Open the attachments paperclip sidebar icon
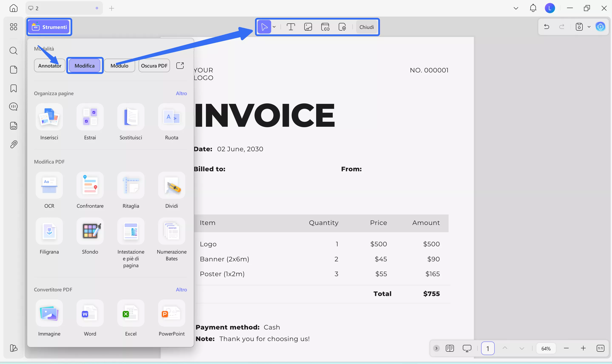The height and width of the screenshot is (364, 612). pos(14,144)
